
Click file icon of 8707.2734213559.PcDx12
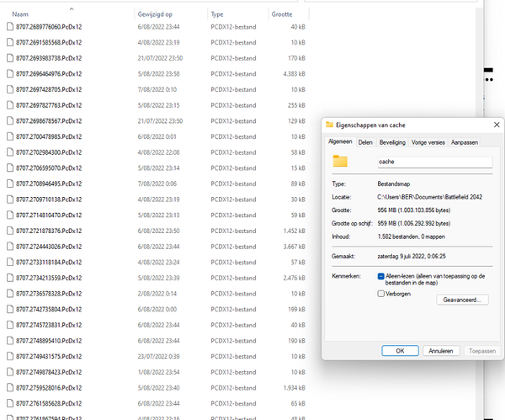click(8, 278)
